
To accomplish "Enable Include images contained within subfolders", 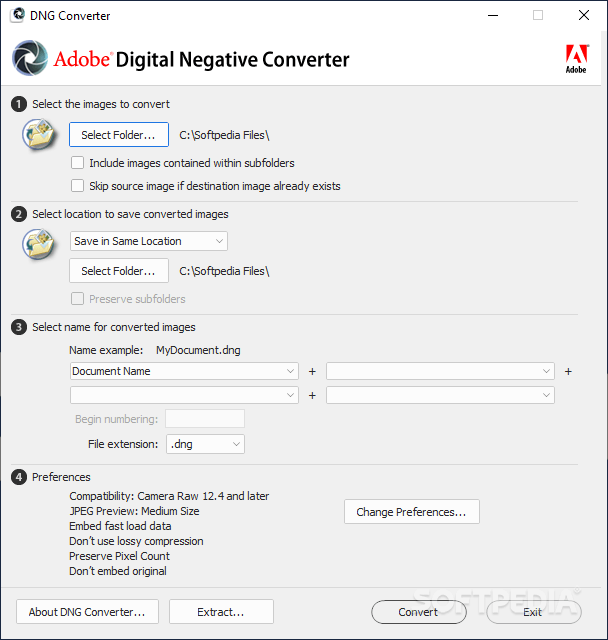I will 78,163.
